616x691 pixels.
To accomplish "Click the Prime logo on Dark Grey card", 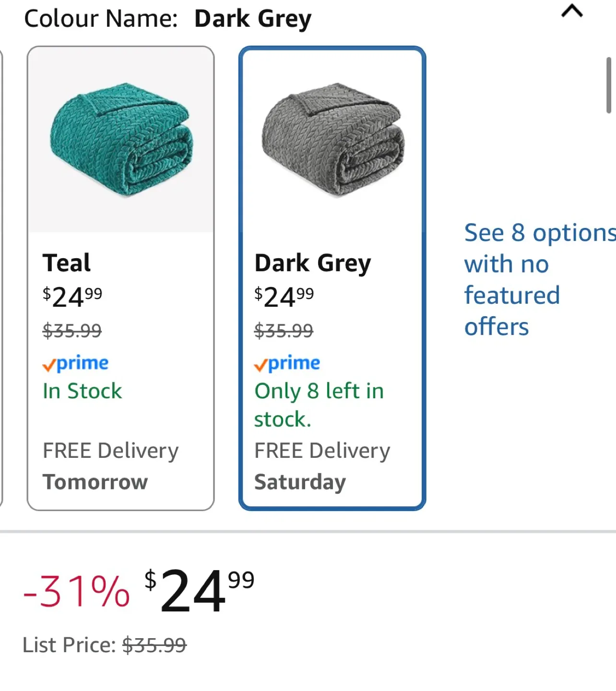I will tap(287, 364).
